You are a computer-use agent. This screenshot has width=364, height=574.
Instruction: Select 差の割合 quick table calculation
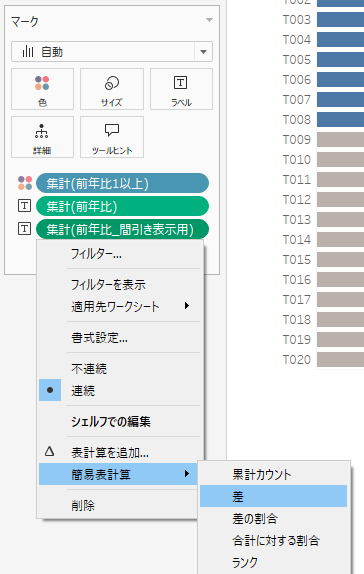(273, 518)
